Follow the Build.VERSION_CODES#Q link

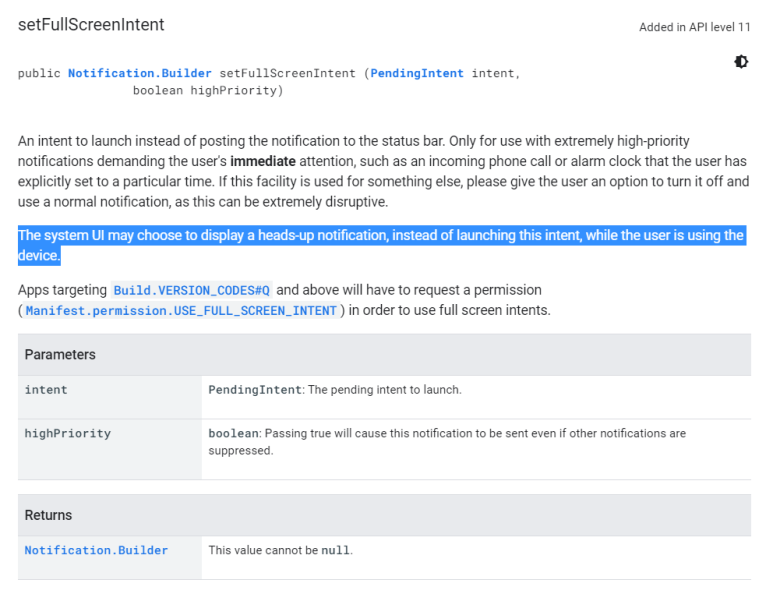tap(191, 291)
